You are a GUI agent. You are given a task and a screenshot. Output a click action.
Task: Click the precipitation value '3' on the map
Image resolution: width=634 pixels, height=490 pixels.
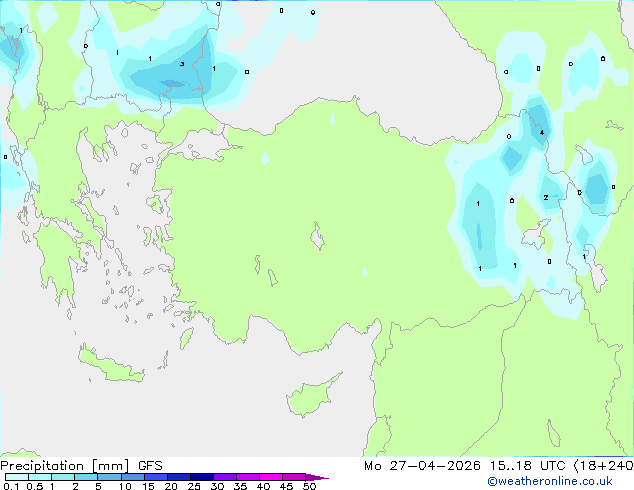(182, 64)
